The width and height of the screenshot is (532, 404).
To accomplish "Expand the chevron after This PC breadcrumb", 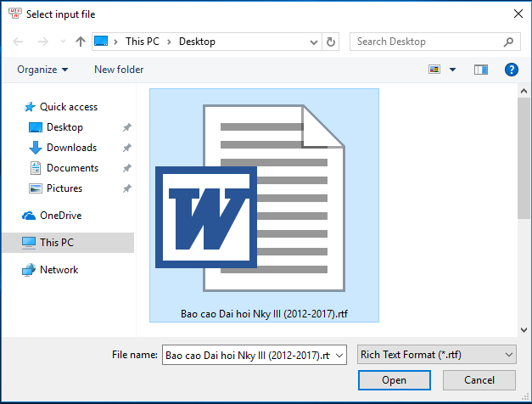I will [169, 42].
